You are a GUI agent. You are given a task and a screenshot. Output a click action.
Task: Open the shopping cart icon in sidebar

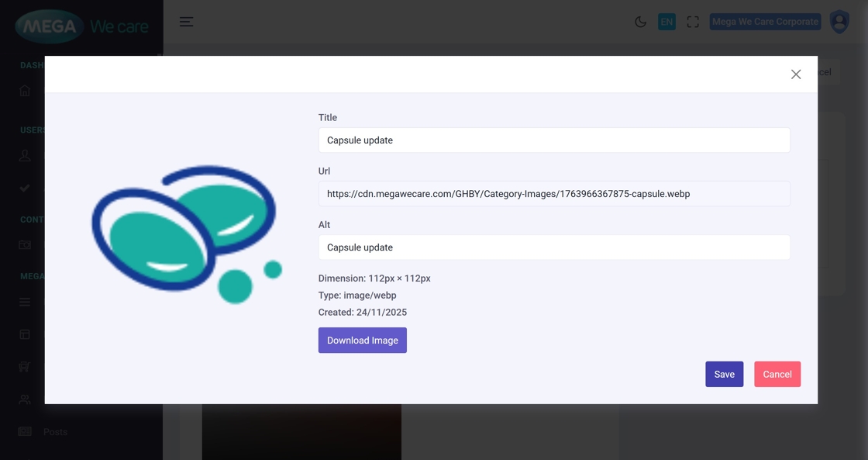click(25, 367)
